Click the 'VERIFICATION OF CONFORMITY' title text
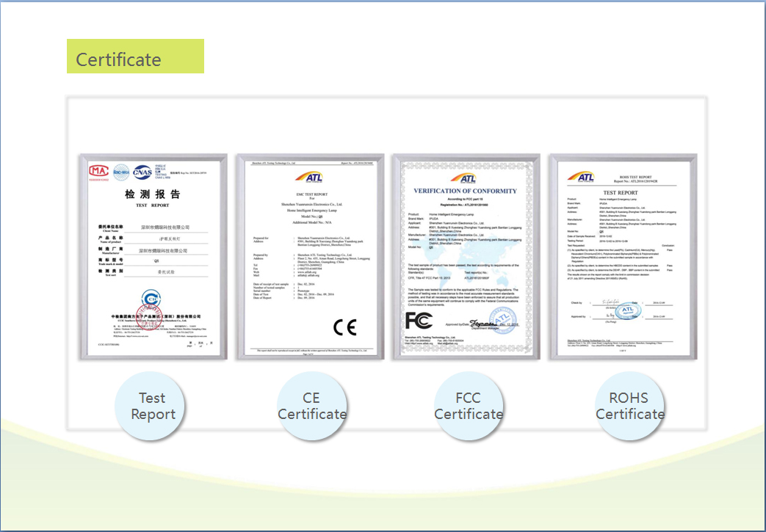The width and height of the screenshot is (766, 532). pos(465,191)
